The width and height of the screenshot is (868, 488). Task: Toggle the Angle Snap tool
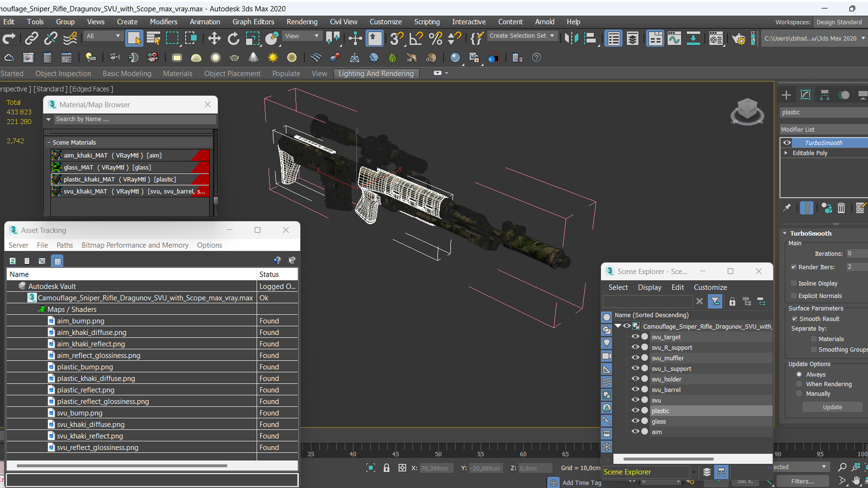pos(416,38)
